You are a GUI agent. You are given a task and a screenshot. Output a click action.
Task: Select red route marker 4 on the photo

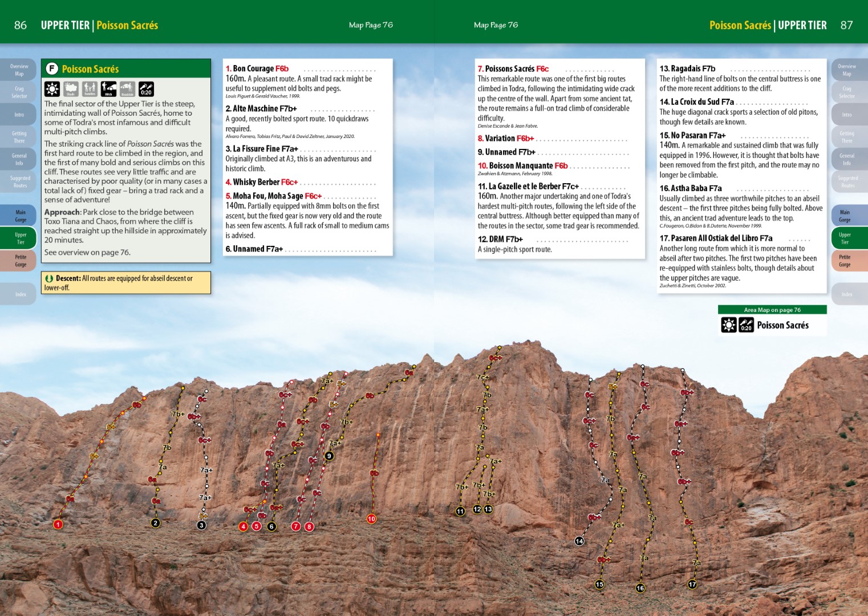244,526
